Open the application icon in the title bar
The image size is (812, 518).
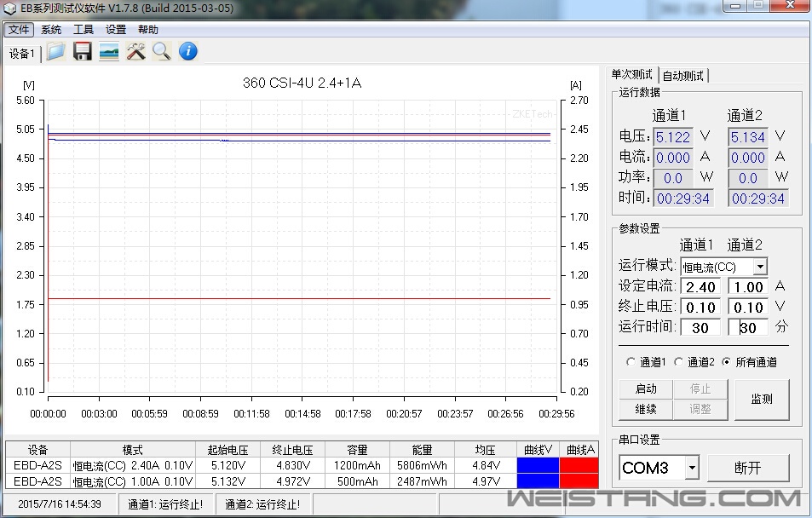10,9
